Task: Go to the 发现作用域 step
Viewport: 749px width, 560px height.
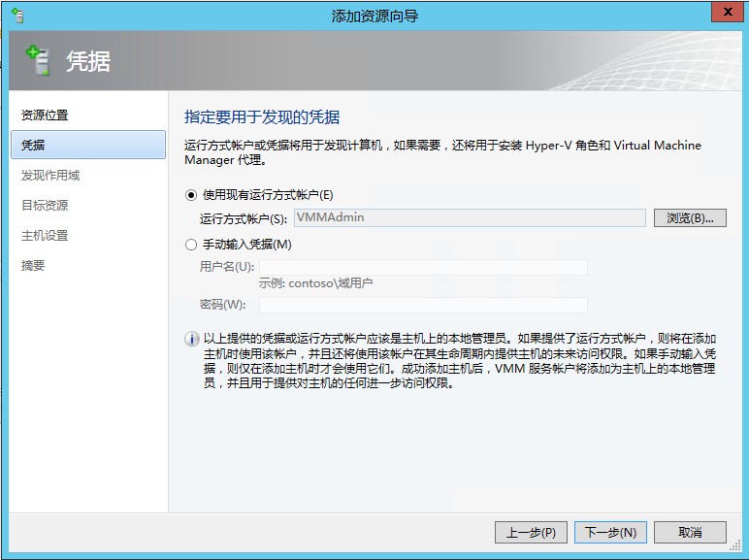Action: coord(50,176)
